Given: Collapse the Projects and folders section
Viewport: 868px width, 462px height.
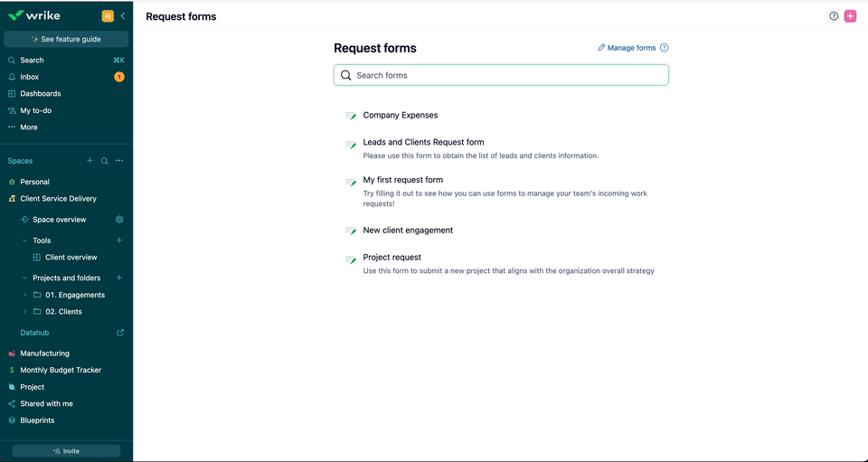Looking at the screenshot, I should [x=24, y=278].
